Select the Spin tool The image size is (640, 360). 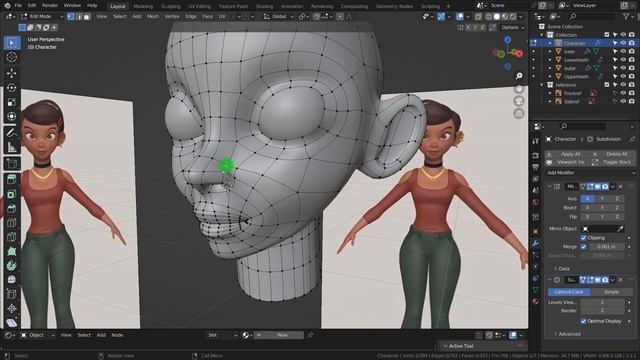tap(12, 265)
